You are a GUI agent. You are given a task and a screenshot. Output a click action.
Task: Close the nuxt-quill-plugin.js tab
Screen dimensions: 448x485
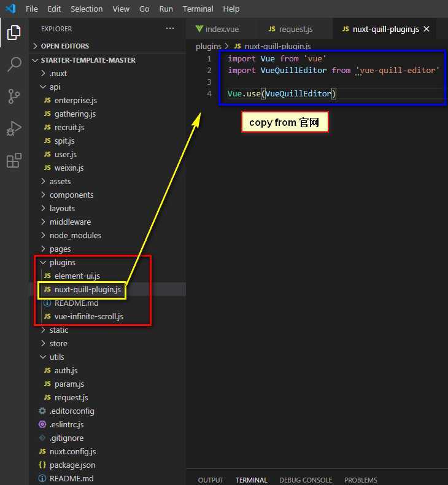(427, 29)
